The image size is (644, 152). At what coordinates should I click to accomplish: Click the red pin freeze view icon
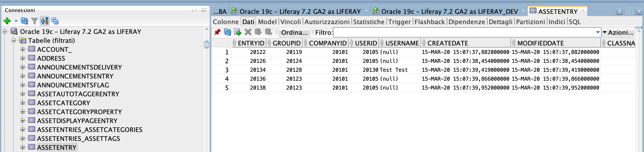click(217, 32)
